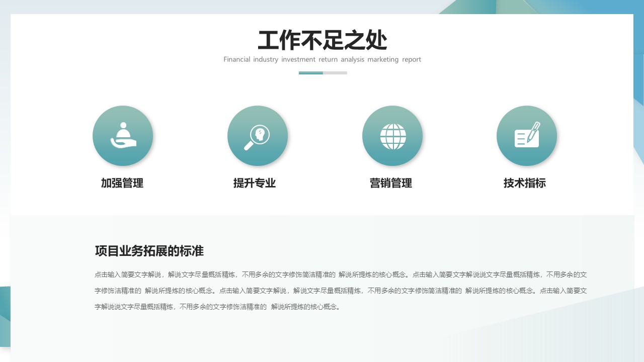This screenshot has height=362, width=644.
Task: Click the title 工作不足之处
Action: 323,40
